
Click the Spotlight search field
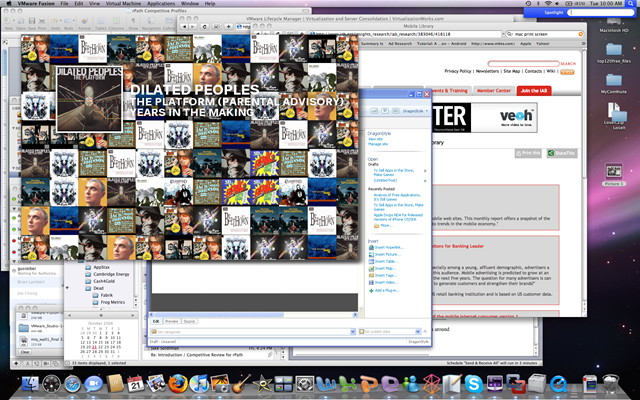pos(602,12)
